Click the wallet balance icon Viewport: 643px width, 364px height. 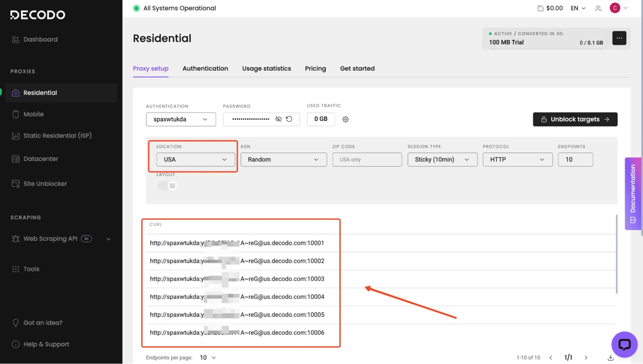(540, 8)
